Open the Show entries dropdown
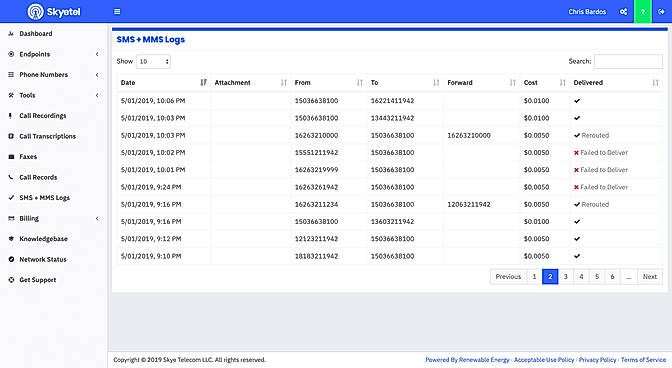672x368 pixels. [x=153, y=62]
